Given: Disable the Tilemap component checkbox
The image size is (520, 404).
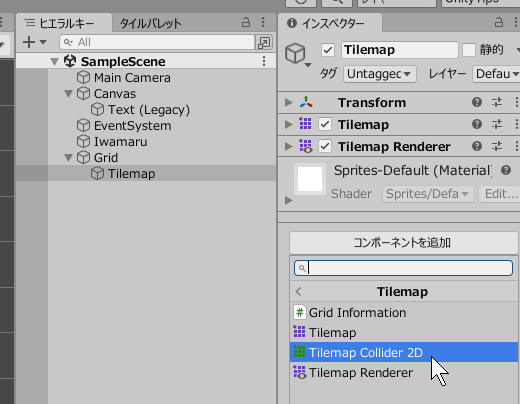Looking at the screenshot, I should (325, 124).
